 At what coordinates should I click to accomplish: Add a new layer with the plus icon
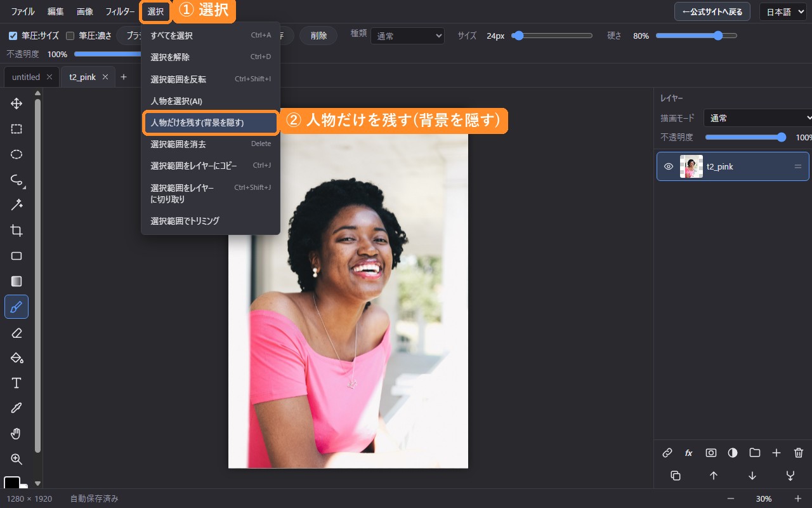(776, 453)
